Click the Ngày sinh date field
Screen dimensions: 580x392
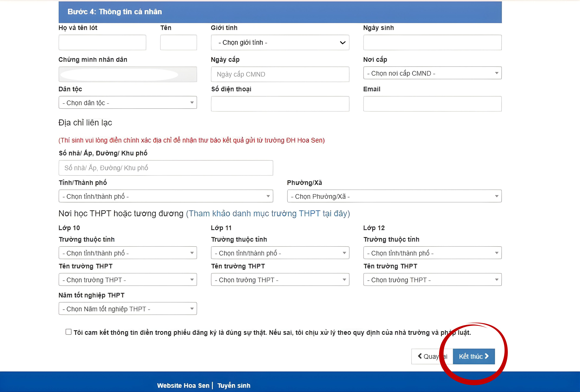coord(432,42)
